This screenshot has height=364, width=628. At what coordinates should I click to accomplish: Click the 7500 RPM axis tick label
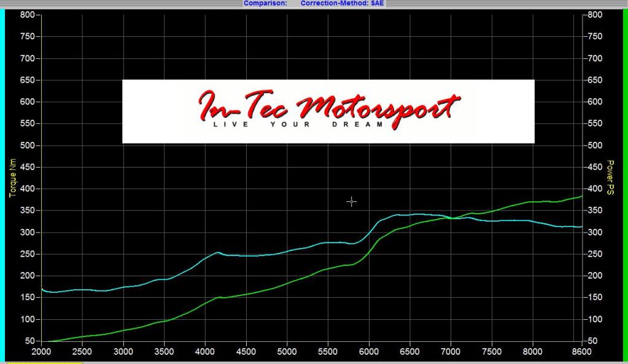pos(492,352)
